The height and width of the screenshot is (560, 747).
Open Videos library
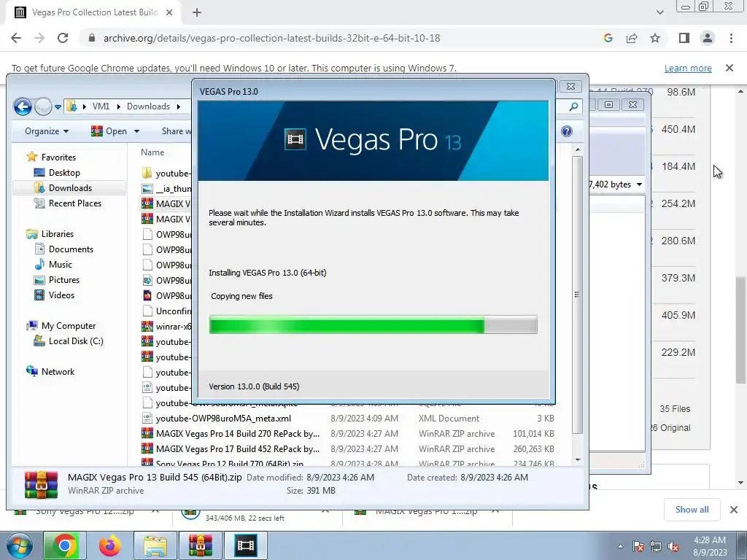point(61,295)
